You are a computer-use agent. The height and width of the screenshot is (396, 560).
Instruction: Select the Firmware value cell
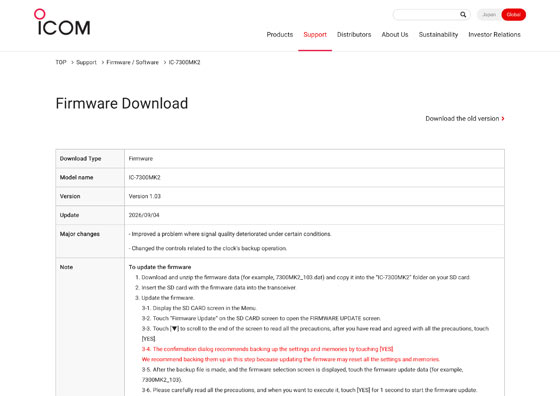click(x=314, y=159)
